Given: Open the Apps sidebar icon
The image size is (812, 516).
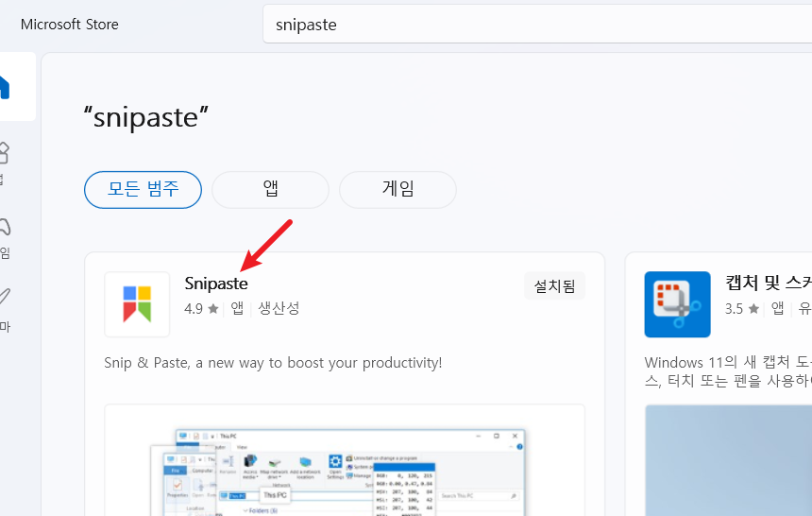Looking at the screenshot, I should pos(4,153).
